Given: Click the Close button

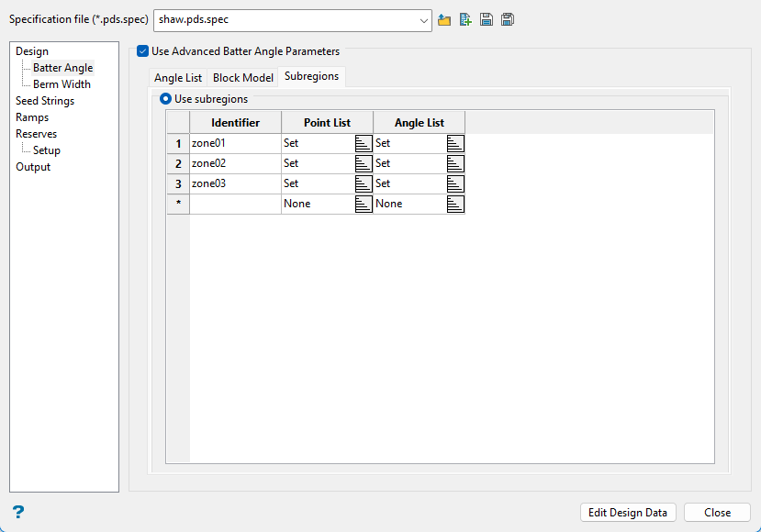Looking at the screenshot, I should coord(717,513).
